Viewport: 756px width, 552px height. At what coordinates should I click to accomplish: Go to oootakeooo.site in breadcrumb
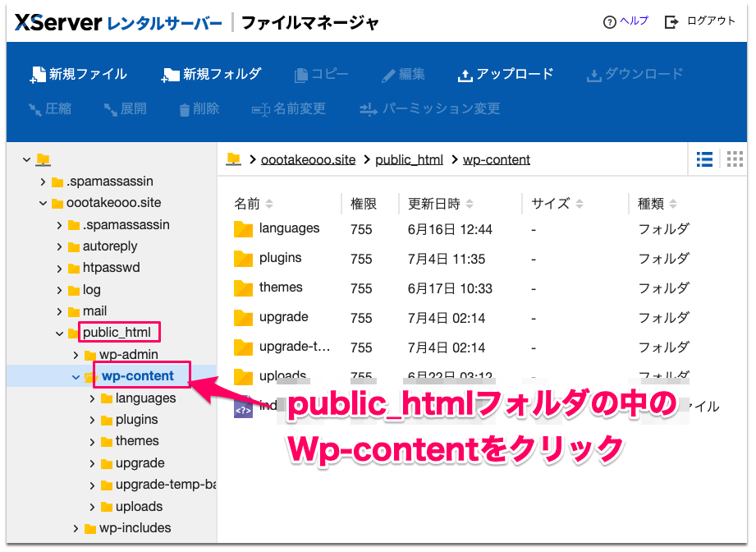[308, 159]
